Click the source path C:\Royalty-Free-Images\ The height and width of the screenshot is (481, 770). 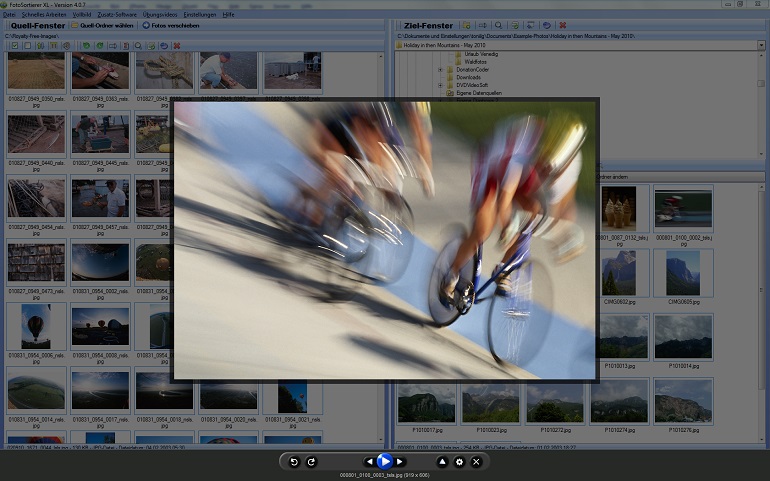tap(31, 36)
